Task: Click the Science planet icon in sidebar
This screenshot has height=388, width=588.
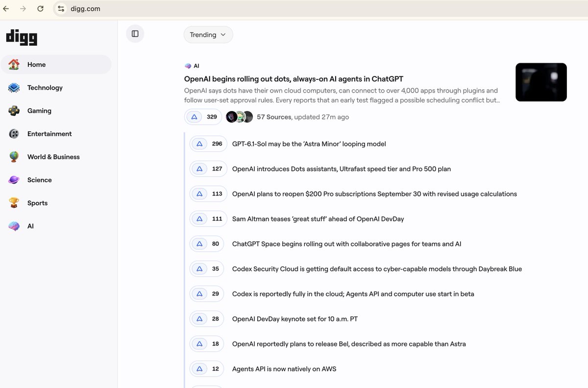Action: coord(14,180)
